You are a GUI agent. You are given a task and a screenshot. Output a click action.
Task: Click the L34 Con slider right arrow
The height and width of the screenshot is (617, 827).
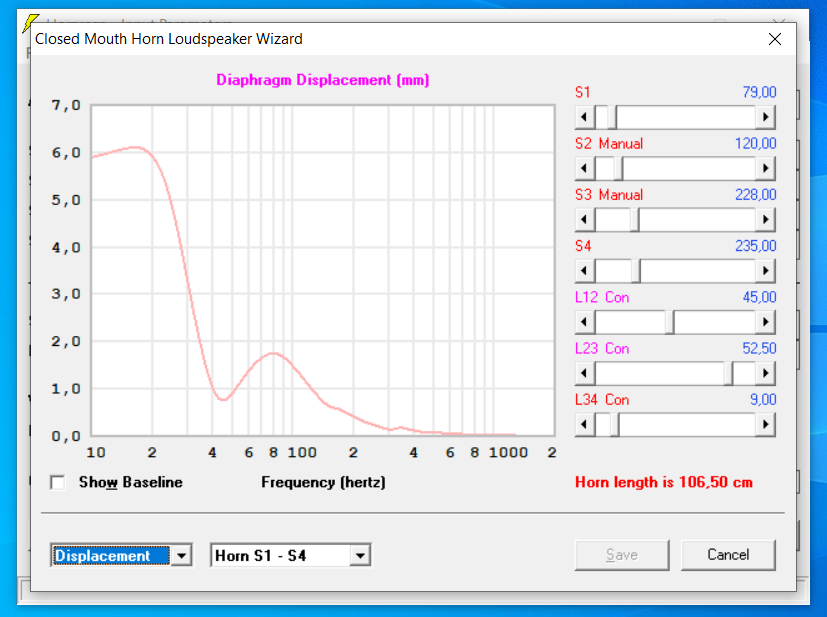point(765,424)
